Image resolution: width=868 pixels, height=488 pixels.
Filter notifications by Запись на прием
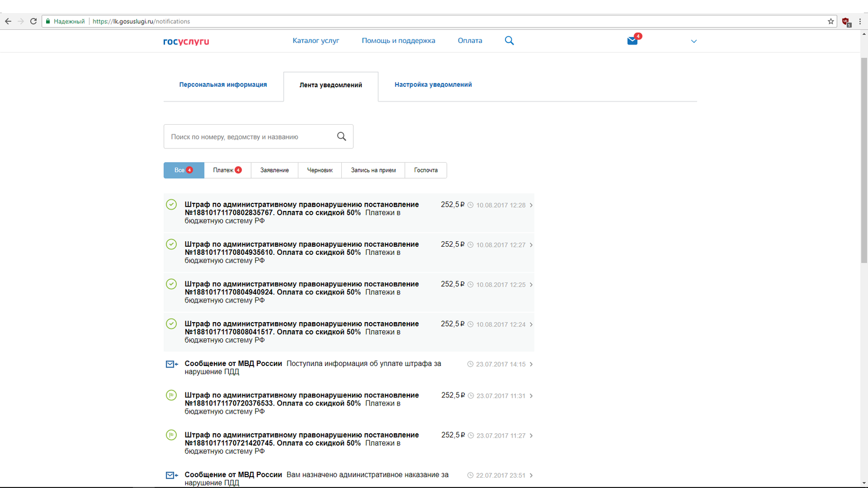point(373,170)
